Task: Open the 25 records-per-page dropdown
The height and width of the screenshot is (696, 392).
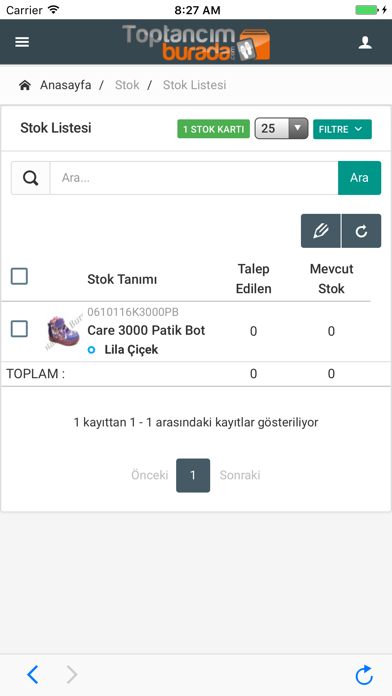Action: (281, 129)
